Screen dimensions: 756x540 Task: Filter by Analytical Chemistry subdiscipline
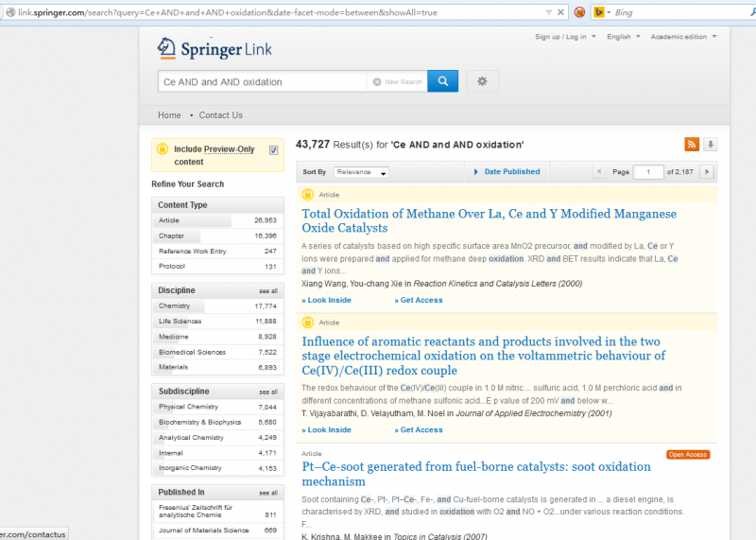pyautogui.click(x=217, y=437)
